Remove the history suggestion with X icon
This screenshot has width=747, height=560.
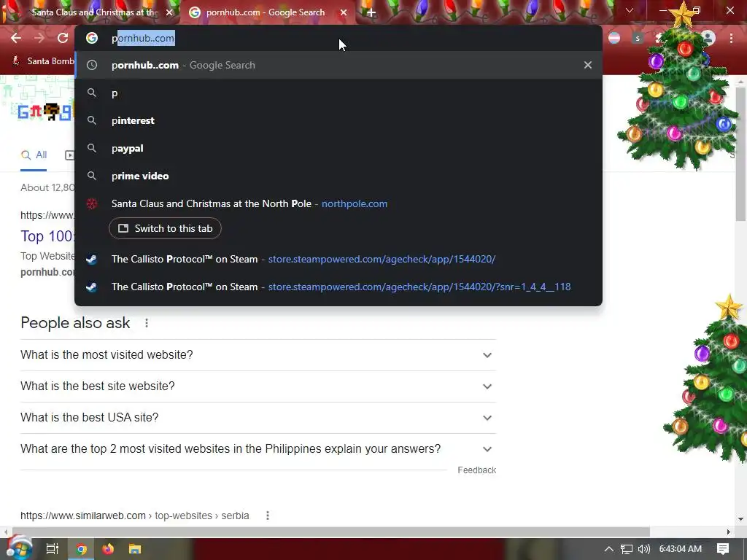point(588,65)
